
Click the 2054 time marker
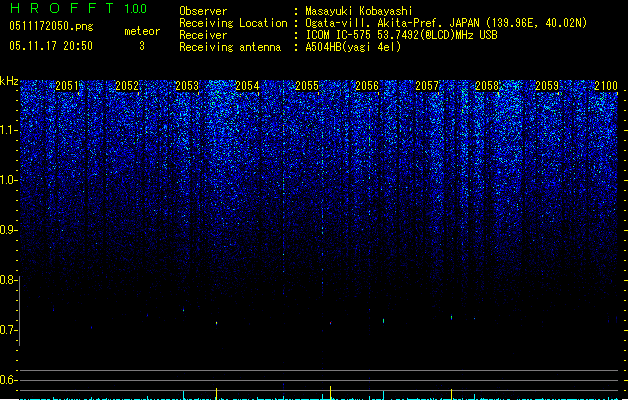[x=247, y=86]
